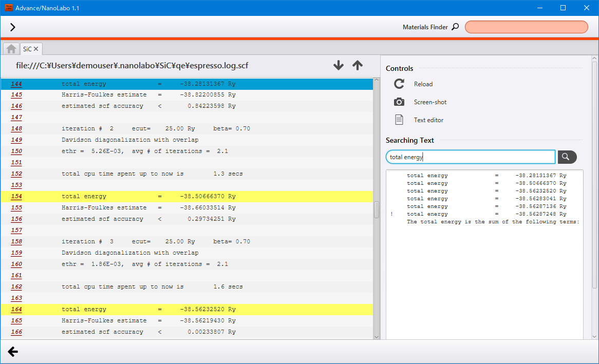Select search result -38.56287136 Ry
Viewport: 599px width, 364px height.
(x=486, y=206)
